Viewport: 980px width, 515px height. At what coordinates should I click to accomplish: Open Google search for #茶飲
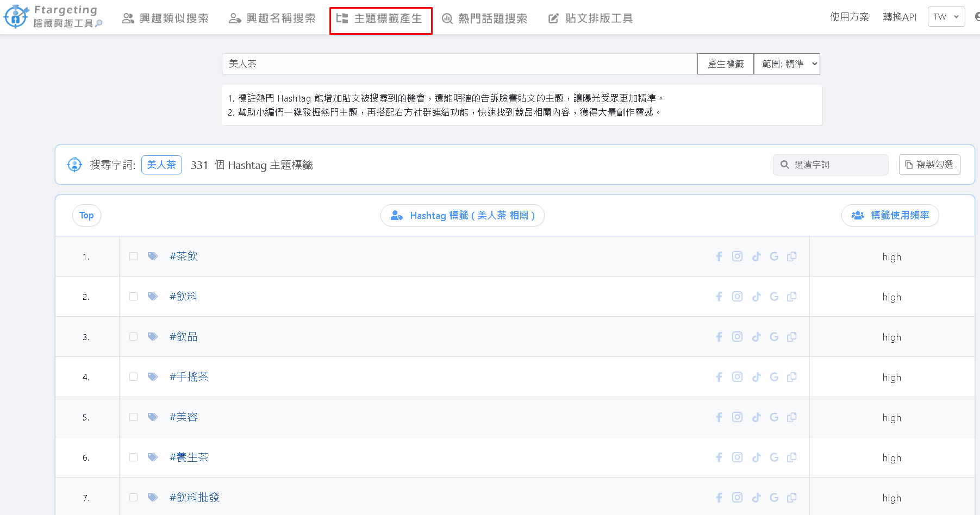click(x=774, y=256)
